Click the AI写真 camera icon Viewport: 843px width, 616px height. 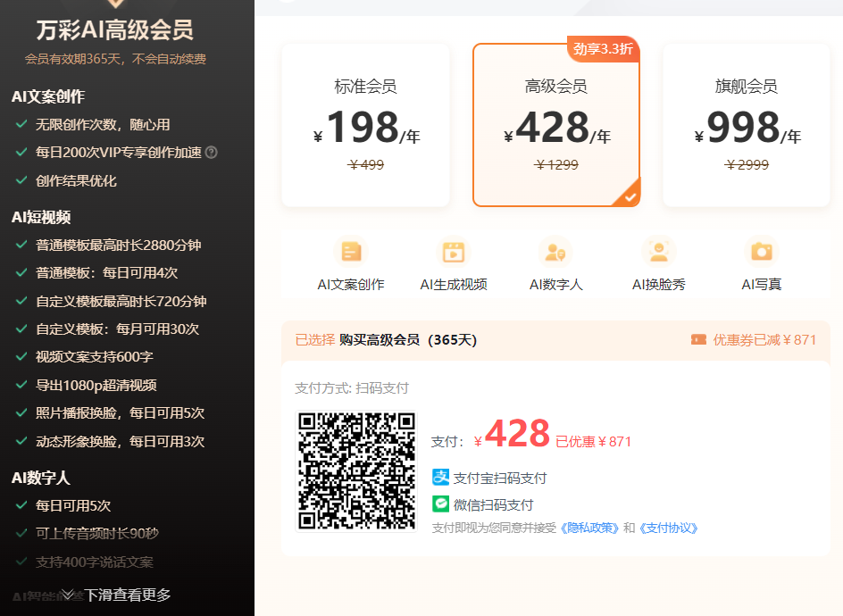[761, 252]
